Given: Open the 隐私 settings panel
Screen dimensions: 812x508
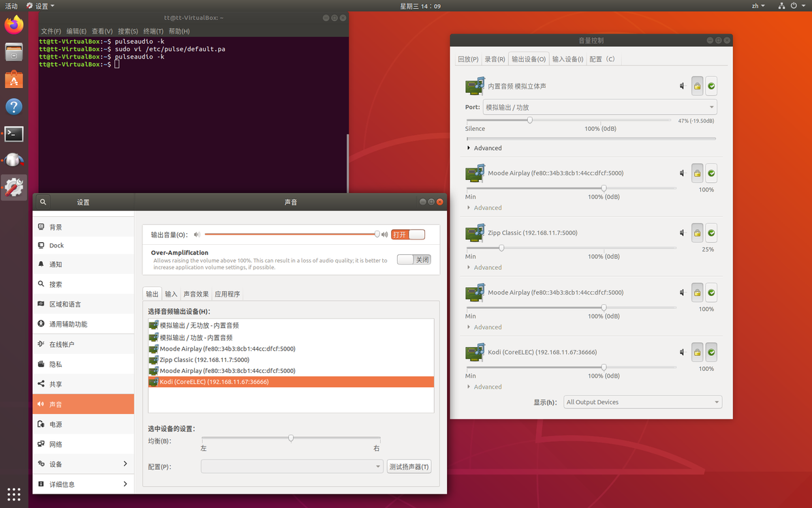Looking at the screenshot, I should tap(83, 364).
